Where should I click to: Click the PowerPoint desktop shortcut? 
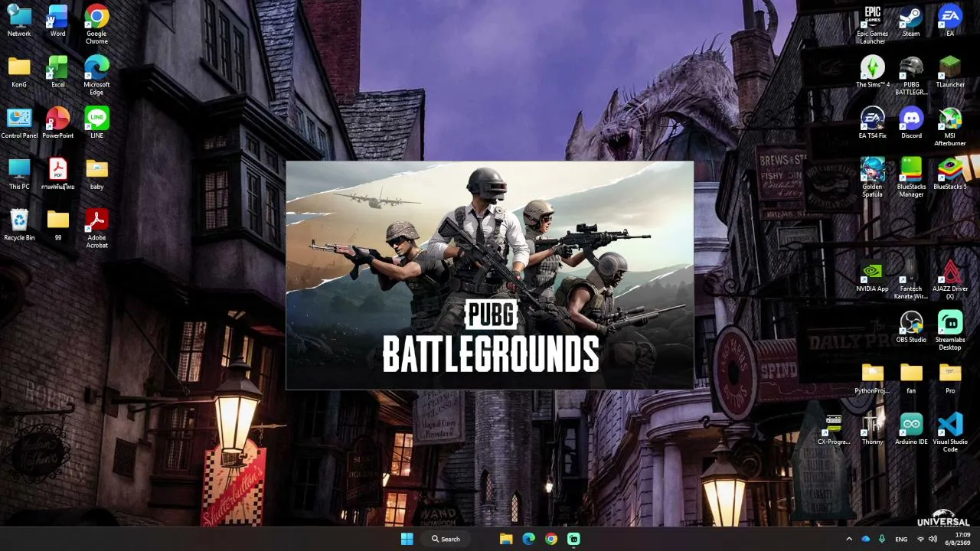click(57, 123)
